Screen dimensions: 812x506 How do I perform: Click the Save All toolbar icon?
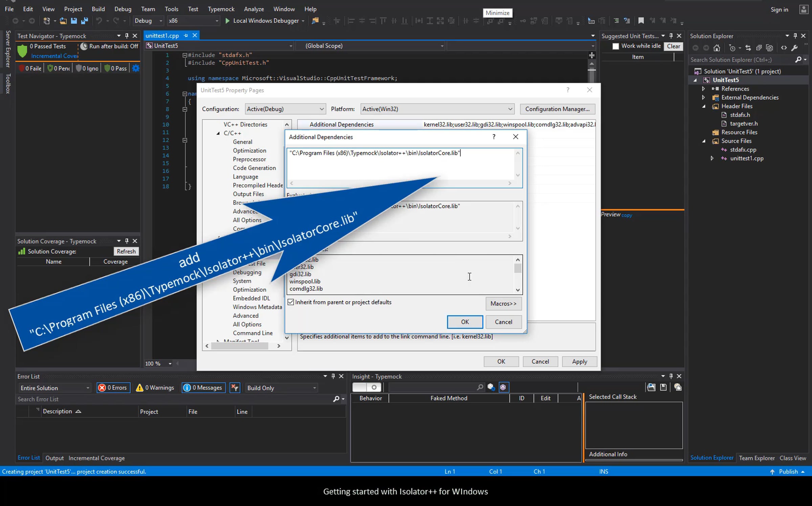click(85, 21)
